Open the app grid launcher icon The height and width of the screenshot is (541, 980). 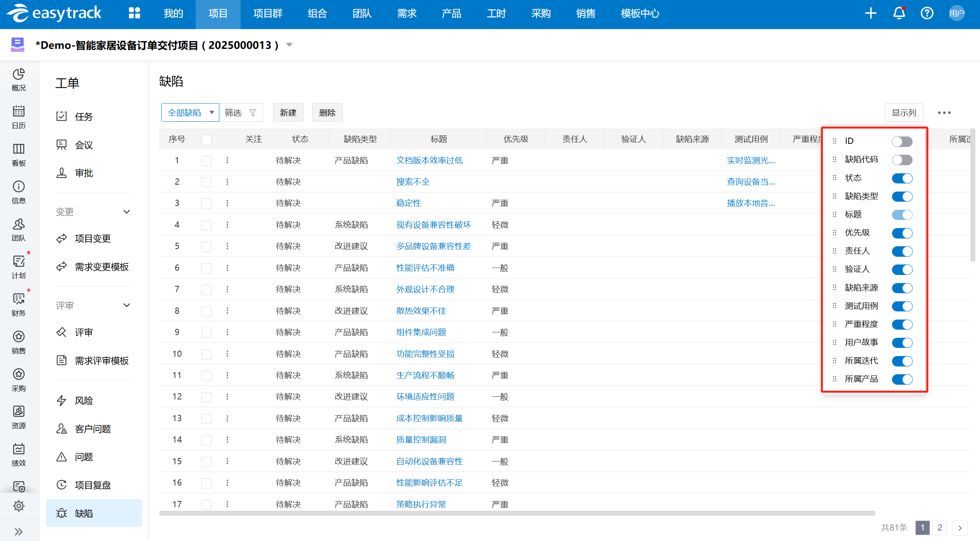click(134, 14)
